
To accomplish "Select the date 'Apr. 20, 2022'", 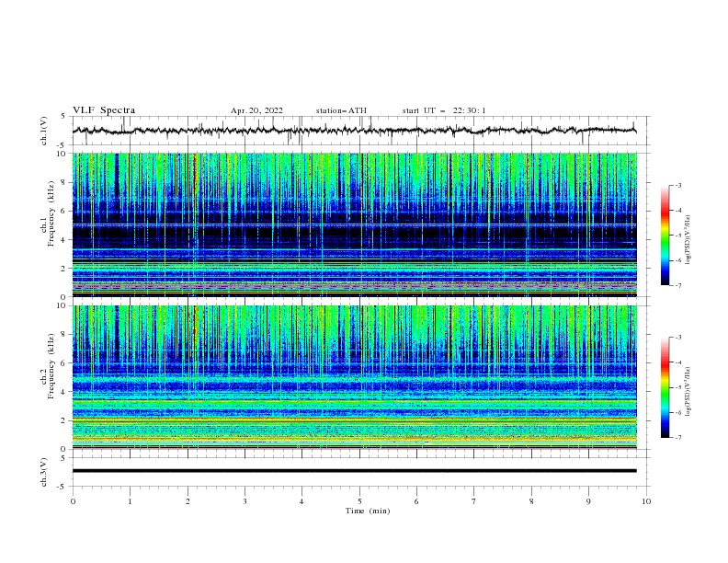I will pos(256,110).
